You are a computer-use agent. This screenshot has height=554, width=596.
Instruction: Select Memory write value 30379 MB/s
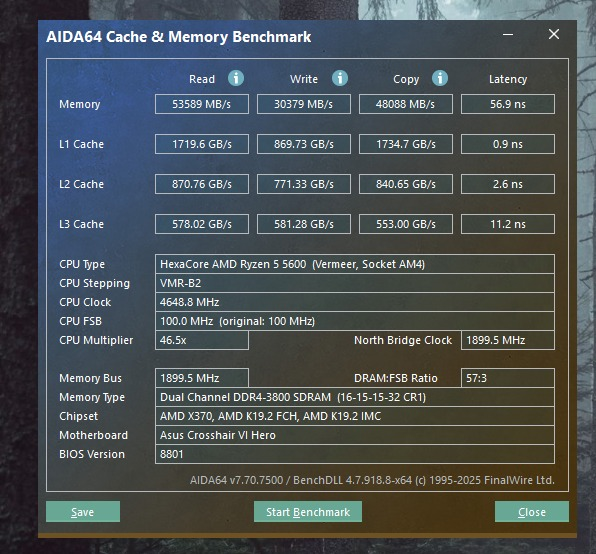(x=304, y=104)
